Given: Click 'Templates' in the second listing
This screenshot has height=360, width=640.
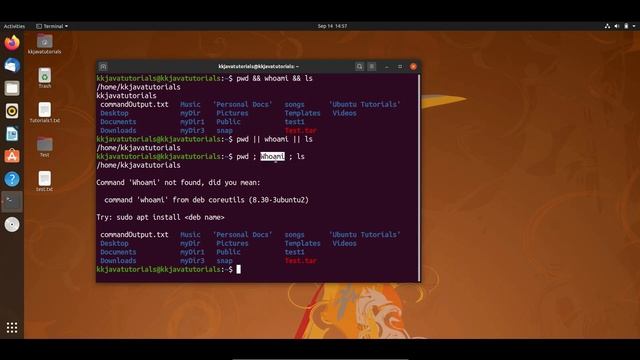Looking at the screenshot, I should click(302, 243).
